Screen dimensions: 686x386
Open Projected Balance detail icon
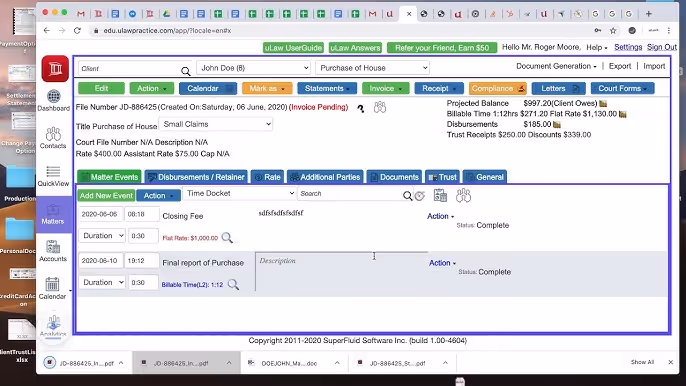click(603, 104)
